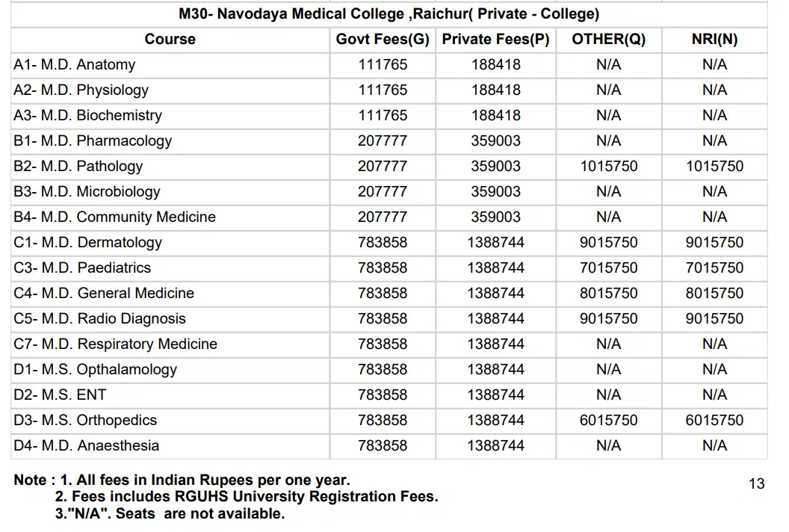Select the B4- M.D. Community Medicine cell
This screenshot has width=789, height=532.
coord(114,217)
